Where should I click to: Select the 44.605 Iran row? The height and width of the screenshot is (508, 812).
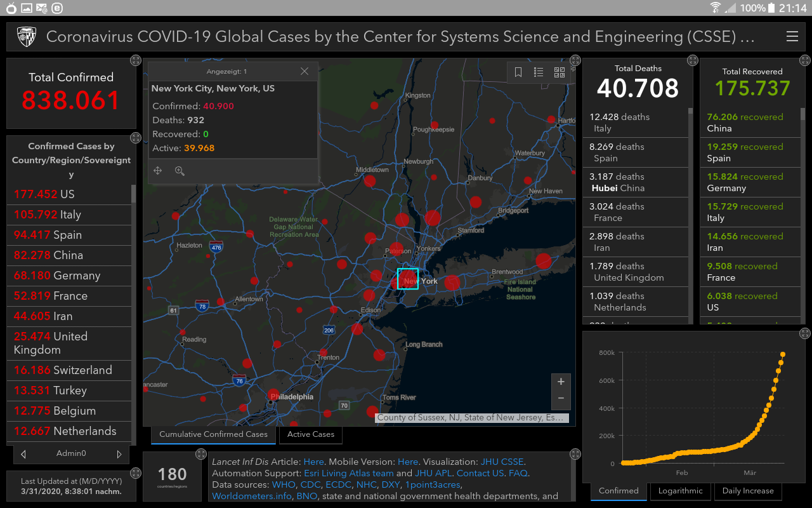click(x=69, y=316)
